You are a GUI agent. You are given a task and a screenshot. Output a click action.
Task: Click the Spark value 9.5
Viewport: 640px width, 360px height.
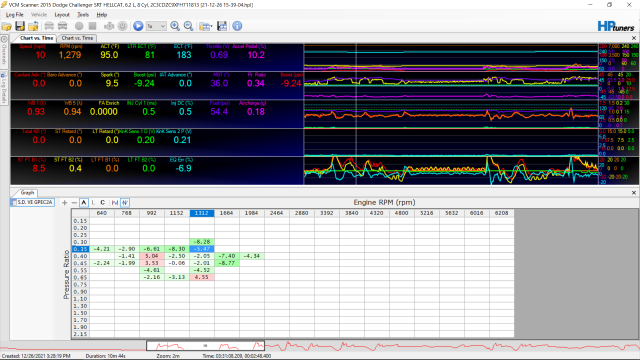tap(112, 84)
